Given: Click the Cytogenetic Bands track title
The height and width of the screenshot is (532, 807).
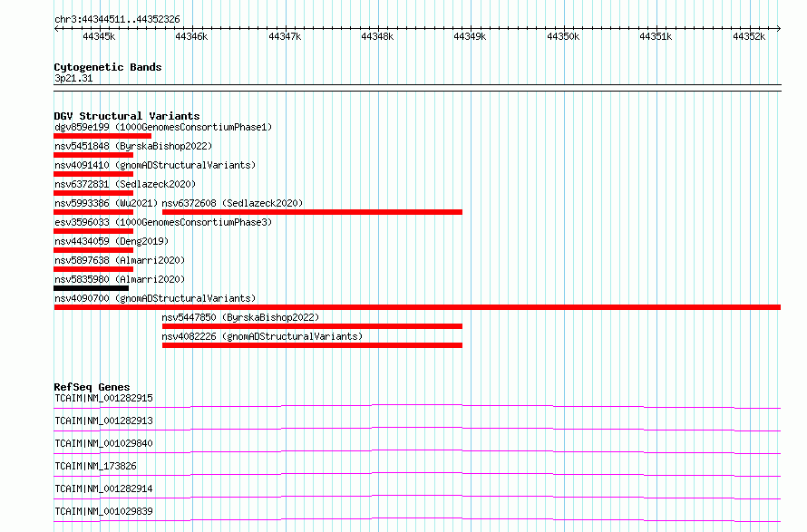Looking at the screenshot, I should tap(108, 67).
